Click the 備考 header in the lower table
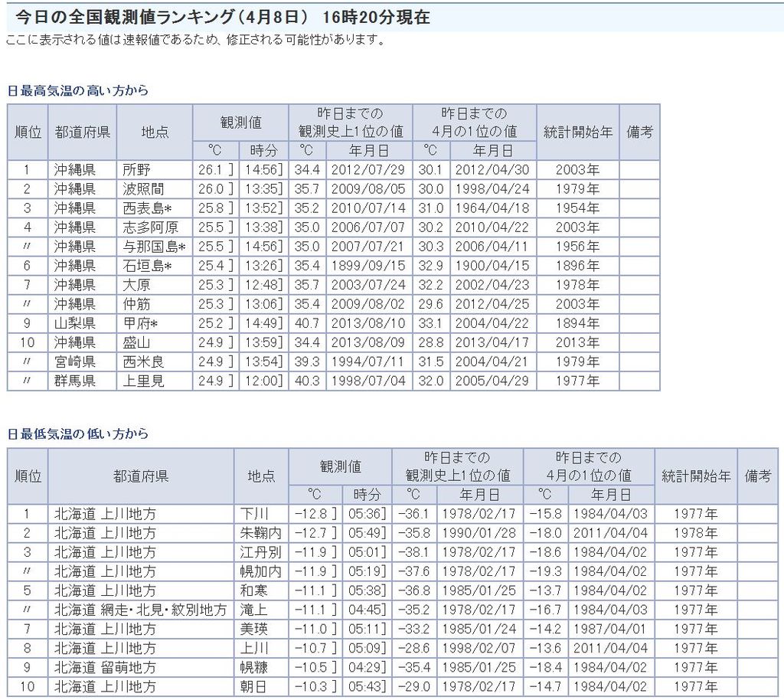Viewport: 784px width, 700px height. click(757, 476)
